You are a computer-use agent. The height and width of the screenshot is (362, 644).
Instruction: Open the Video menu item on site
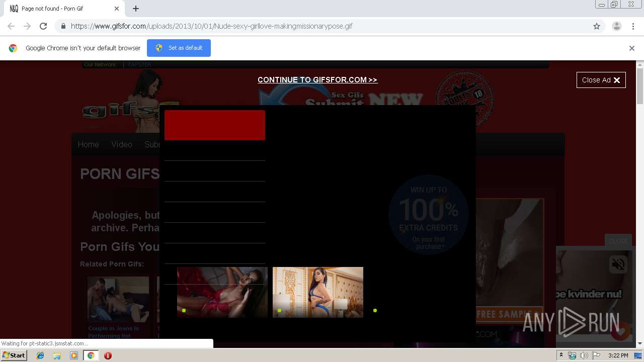[x=122, y=144]
